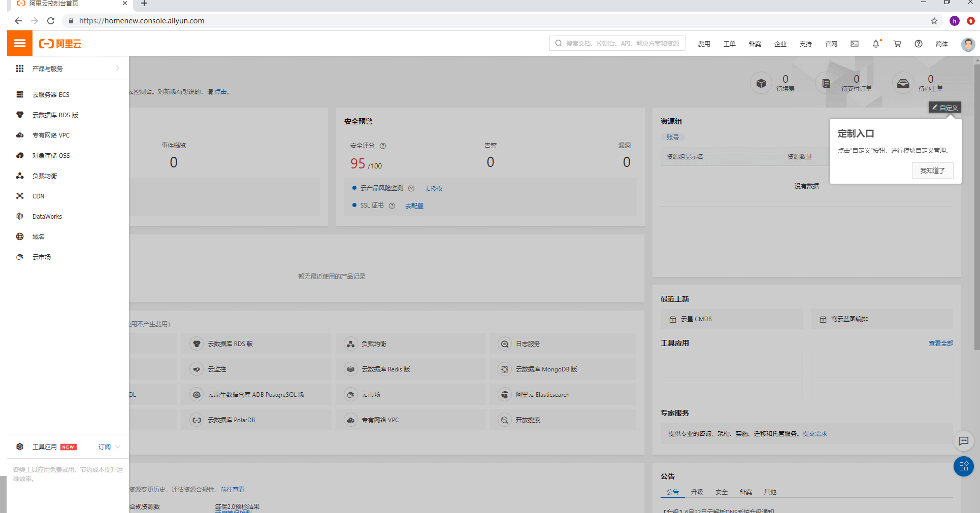
Task: Open the 官网 link in header
Action: tap(831, 44)
